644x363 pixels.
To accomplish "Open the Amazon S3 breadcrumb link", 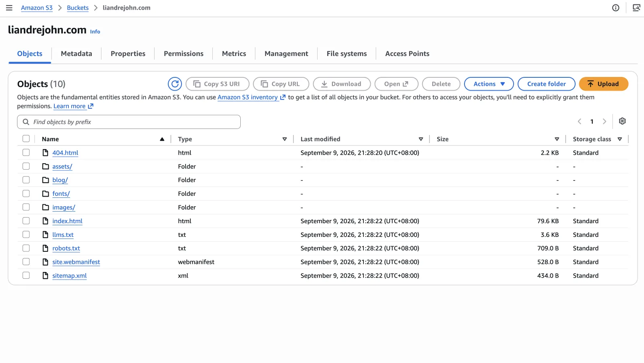I will point(37,8).
